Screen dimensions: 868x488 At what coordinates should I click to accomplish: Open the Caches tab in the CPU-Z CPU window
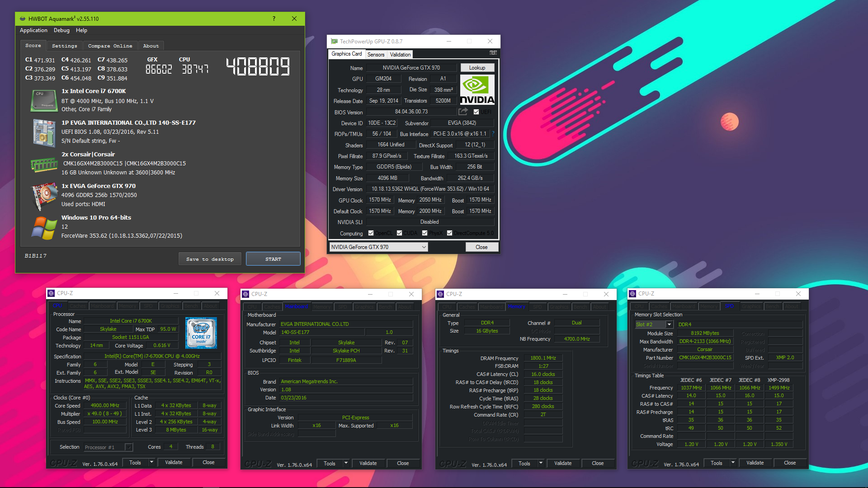coord(78,306)
